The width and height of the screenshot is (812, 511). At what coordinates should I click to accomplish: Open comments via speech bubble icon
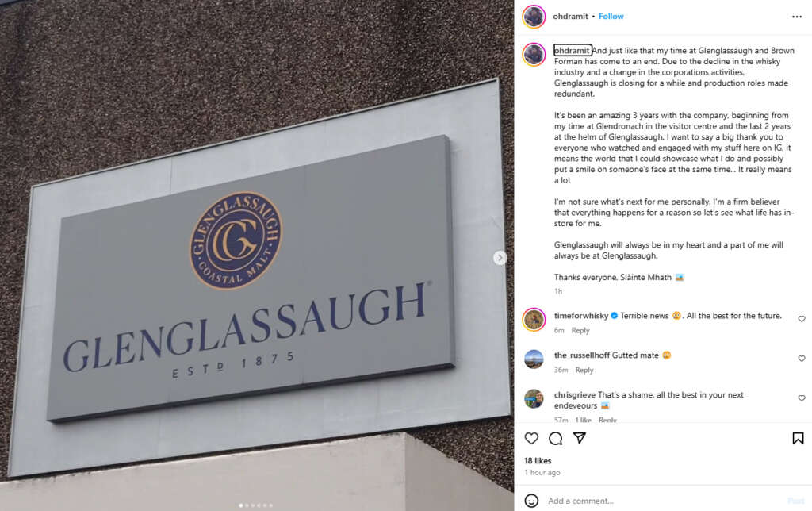point(555,439)
